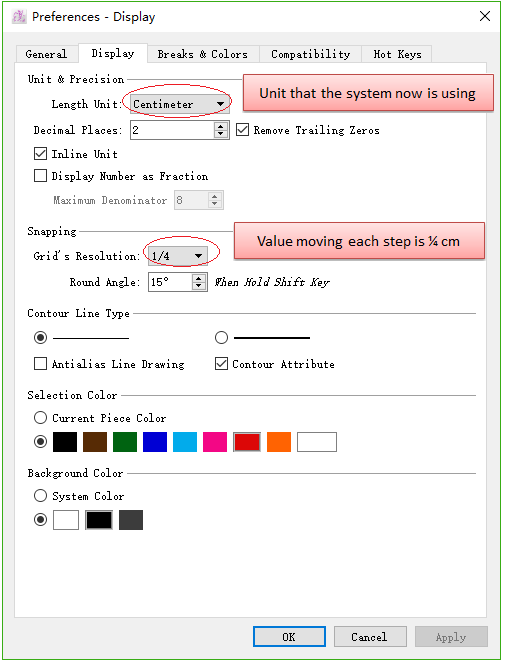Select the thick contour line radio

tap(221, 338)
